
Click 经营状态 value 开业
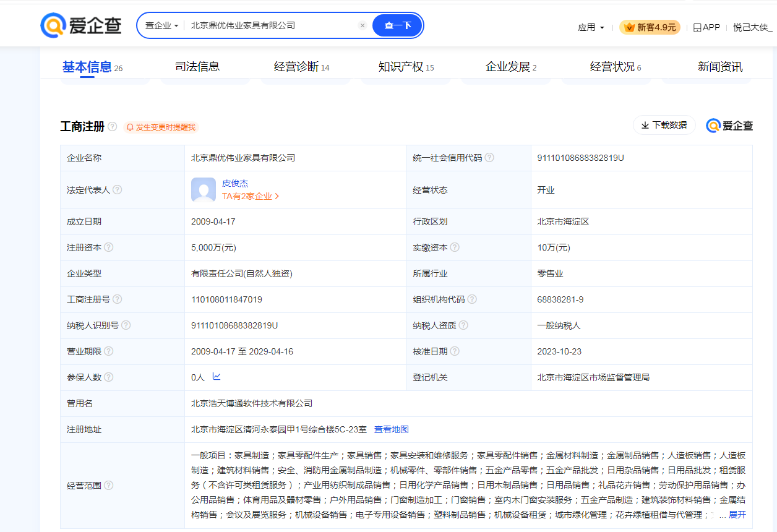pos(546,190)
